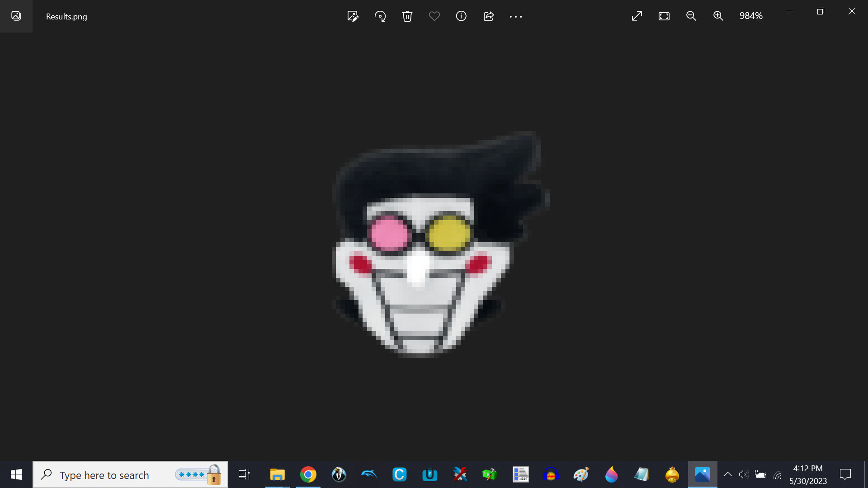Open the volume control in tray
The height and width of the screenshot is (488, 868).
coord(744,474)
